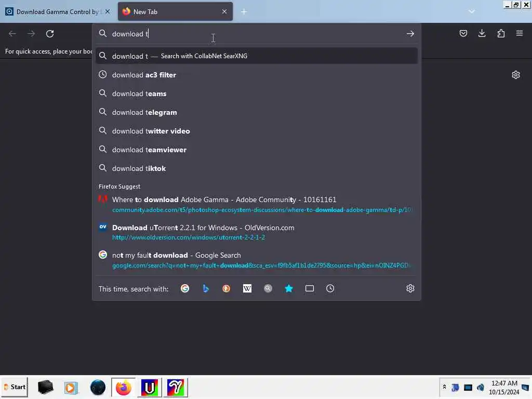Viewport: 532px width, 399px height.
Task: Select the New Tab tab
Action: coord(175,12)
